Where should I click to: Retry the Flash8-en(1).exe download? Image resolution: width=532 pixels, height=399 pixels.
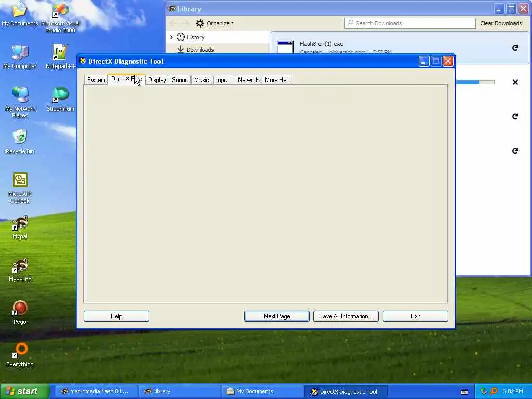tap(515, 48)
